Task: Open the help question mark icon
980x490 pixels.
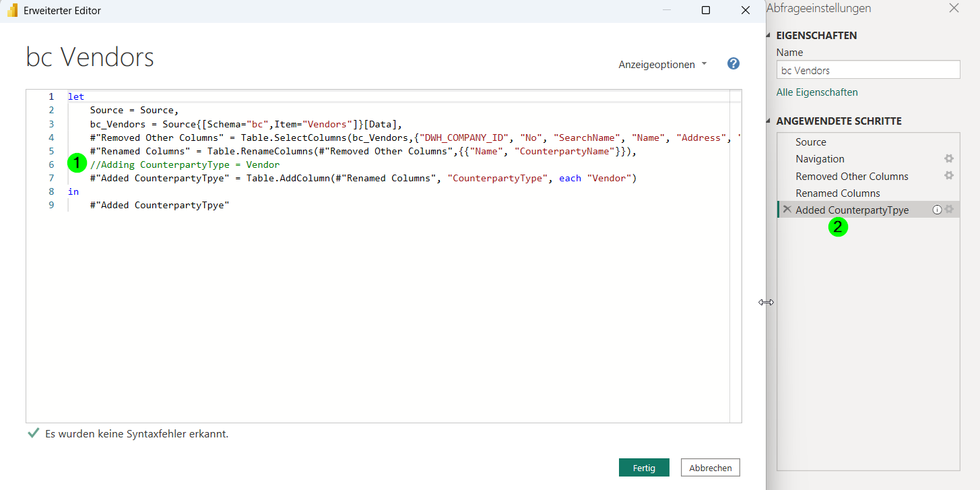Action: click(733, 64)
